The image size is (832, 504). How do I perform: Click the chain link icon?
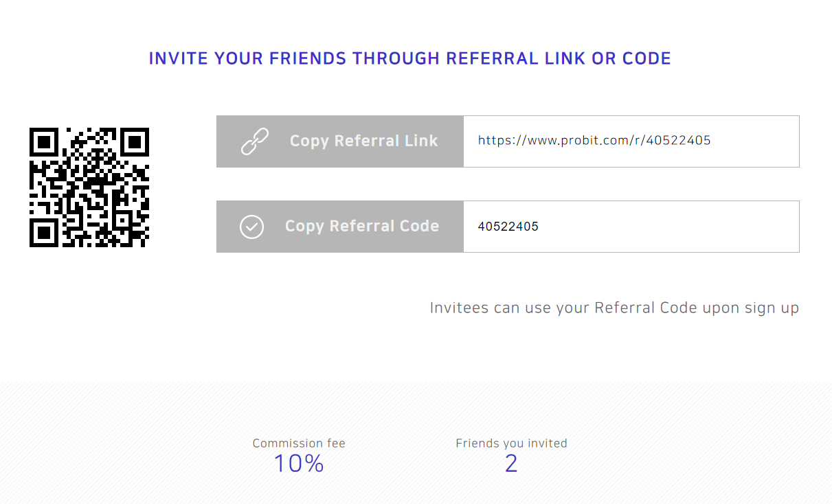click(x=254, y=141)
